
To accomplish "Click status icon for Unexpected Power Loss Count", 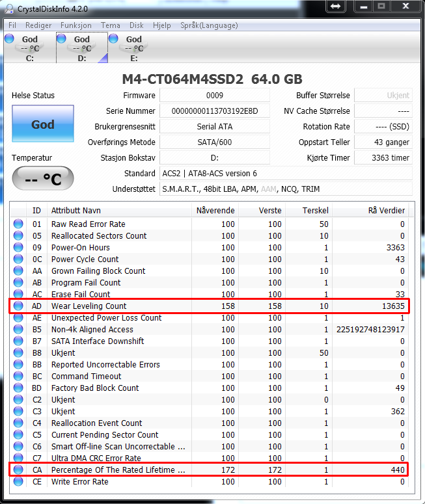I will tap(18, 317).
